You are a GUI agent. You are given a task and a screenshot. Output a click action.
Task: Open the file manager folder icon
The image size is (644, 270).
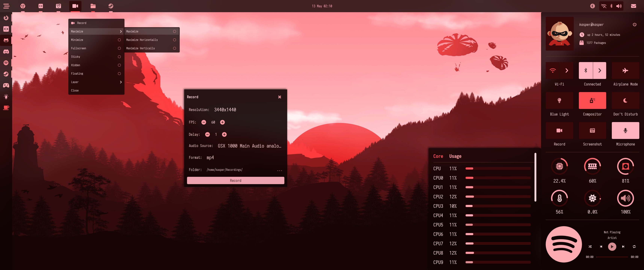[x=93, y=6]
